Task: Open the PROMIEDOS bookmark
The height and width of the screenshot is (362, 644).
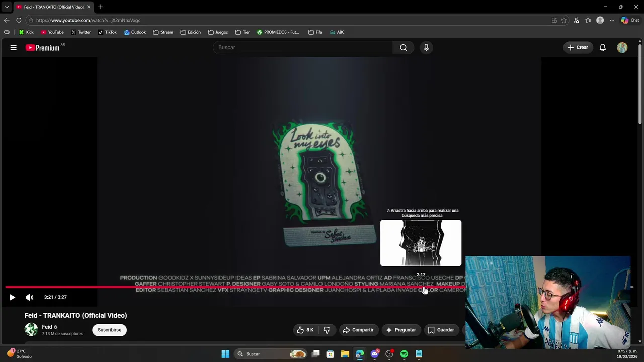Action: pyautogui.click(x=278, y=32)
